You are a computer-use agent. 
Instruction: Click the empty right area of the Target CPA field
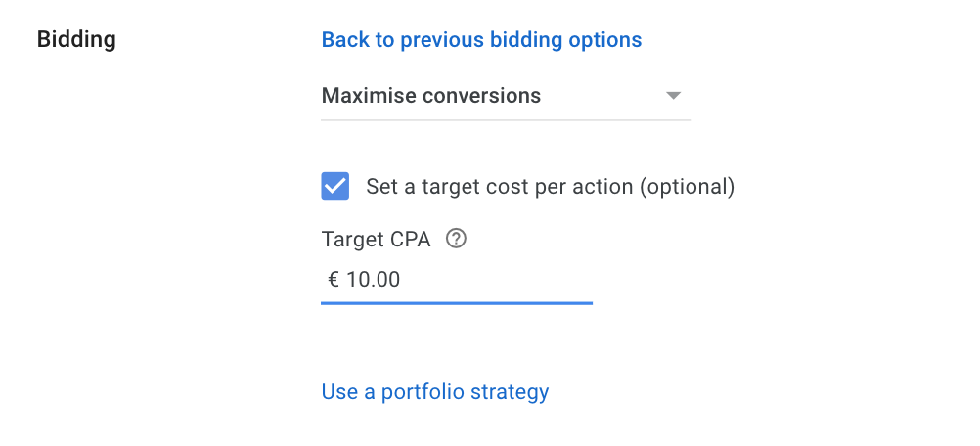pyautogui.click(x=500, y=279)
